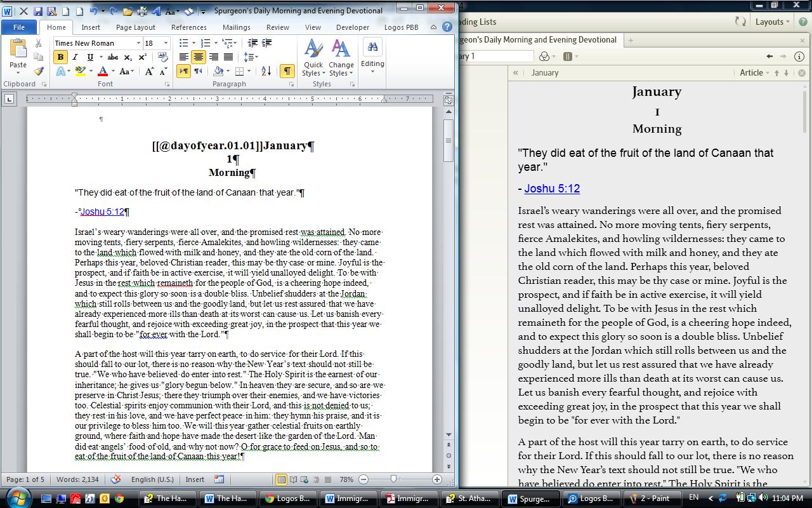Click the Redo icon in Word

point(114,11)
